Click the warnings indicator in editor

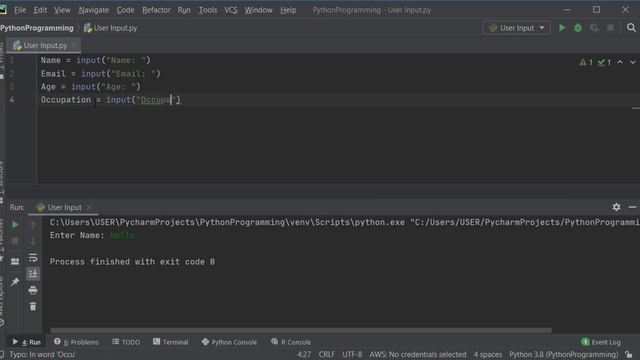tap(586, 62)
